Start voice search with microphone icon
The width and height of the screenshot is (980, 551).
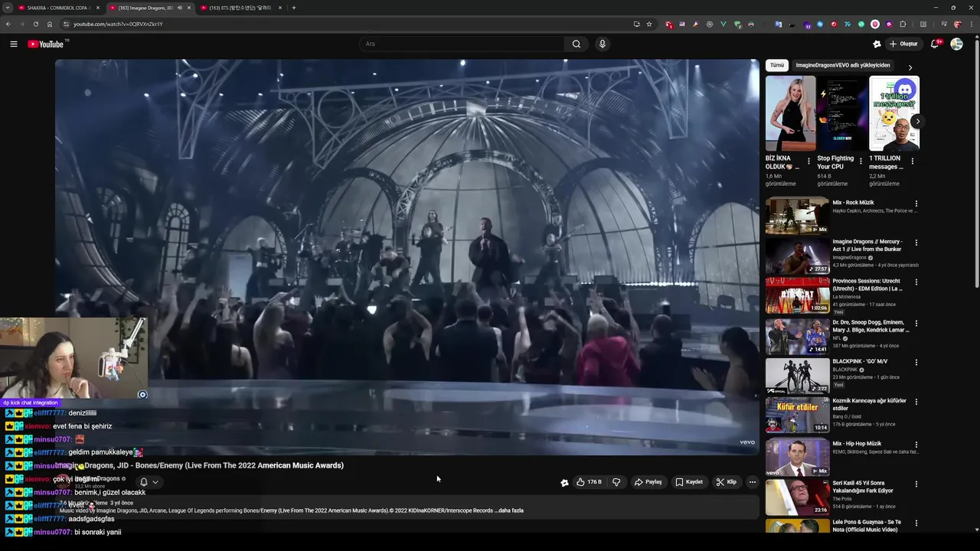click(603, 44)
